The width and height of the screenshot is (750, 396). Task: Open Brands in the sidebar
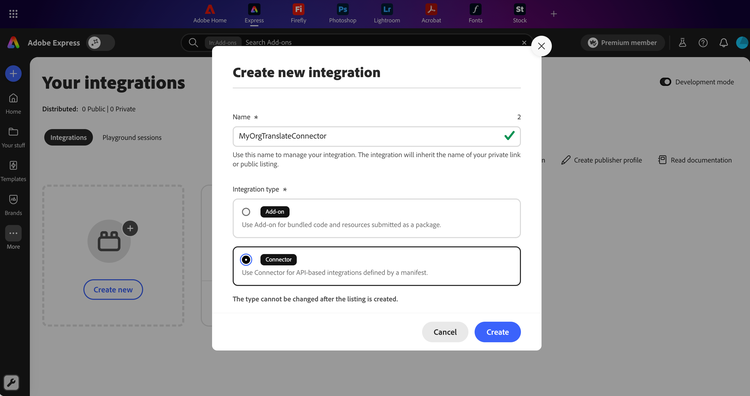pyautogui.click(x=13, y=205)
